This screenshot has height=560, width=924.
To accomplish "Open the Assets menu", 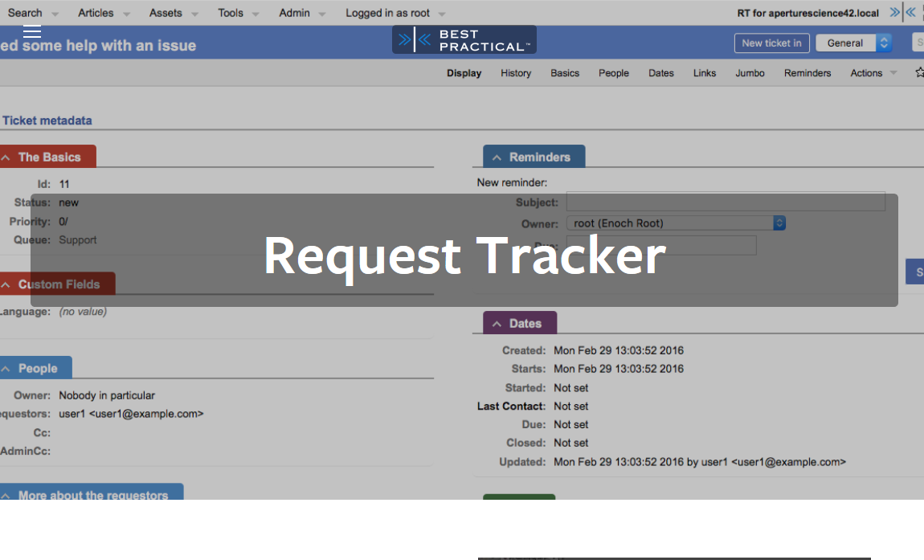I will pyautogui.click(x=174, y=13).
